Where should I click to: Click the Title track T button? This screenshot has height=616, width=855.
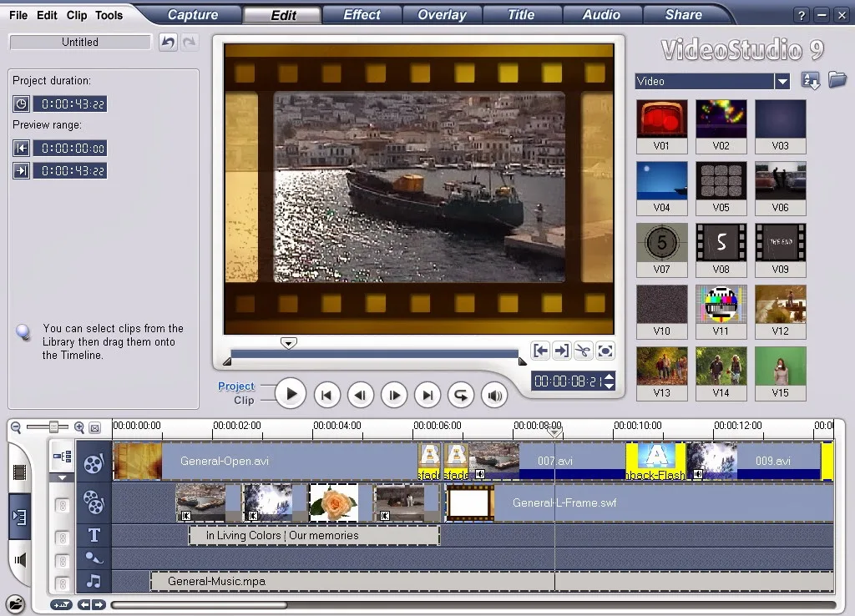point(94,535)
